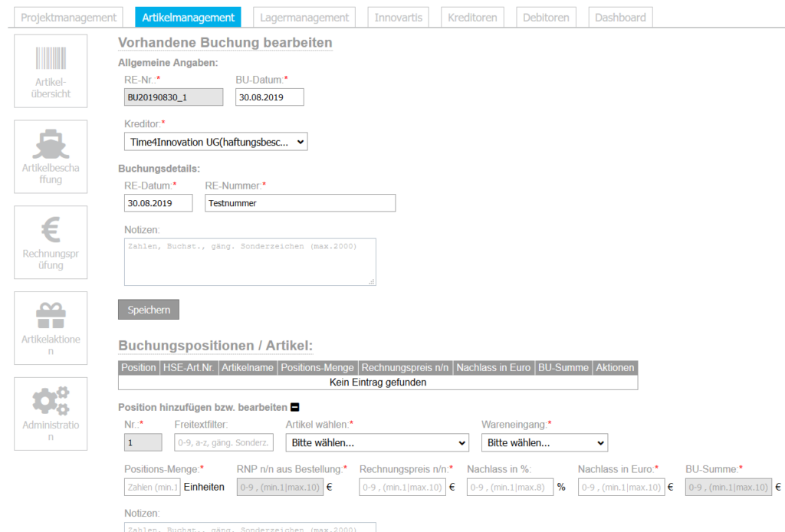The width and height of the screenshot is (785, 532).
Task: Open the Dashboard tab
Action: 620,18
